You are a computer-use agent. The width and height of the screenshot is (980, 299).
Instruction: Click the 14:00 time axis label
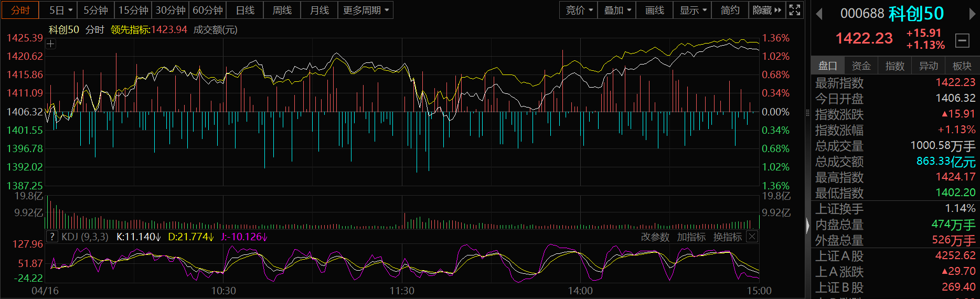[x=580, y=291]
